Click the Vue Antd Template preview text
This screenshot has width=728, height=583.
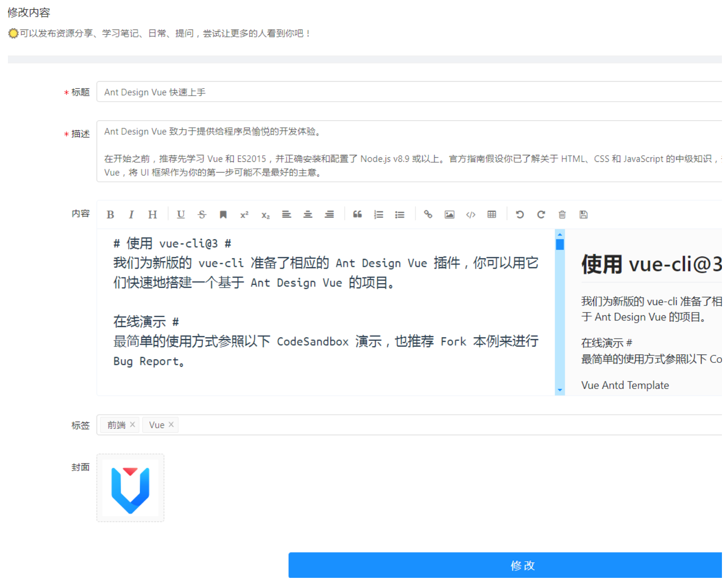[625, 385]
